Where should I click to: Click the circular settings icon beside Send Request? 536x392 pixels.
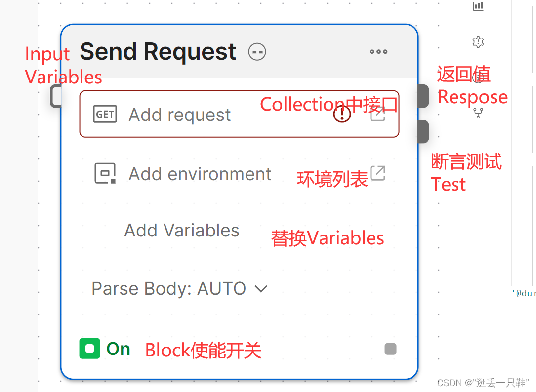point(257,51)
